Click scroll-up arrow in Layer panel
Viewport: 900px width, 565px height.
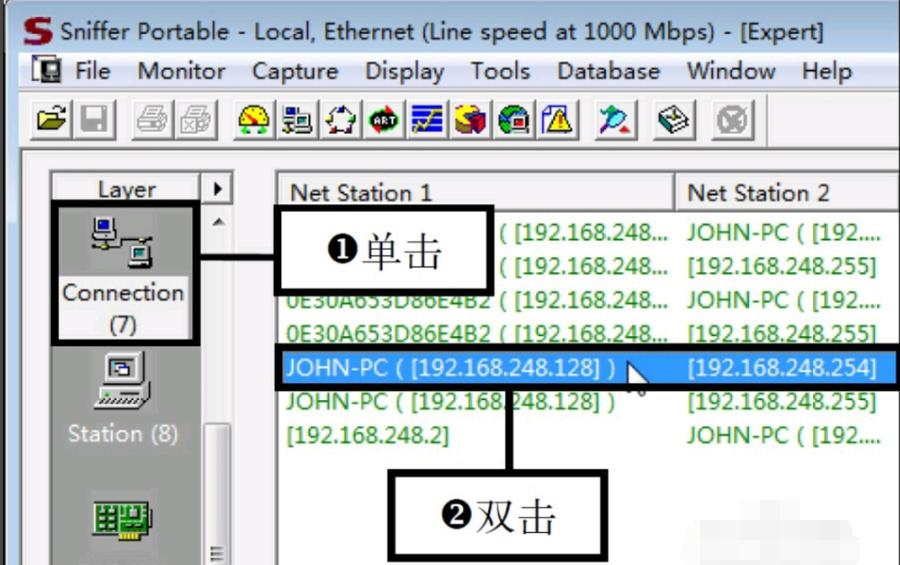point(218,223)
